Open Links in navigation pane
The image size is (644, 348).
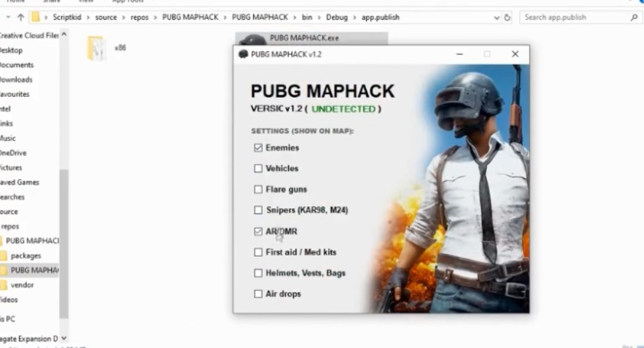(6, 124)
